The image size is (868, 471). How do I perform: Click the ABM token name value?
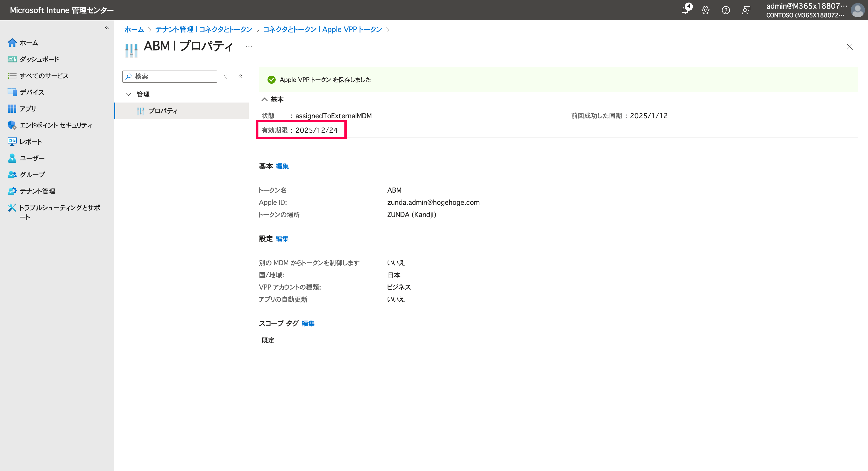[x=394, y=190]
